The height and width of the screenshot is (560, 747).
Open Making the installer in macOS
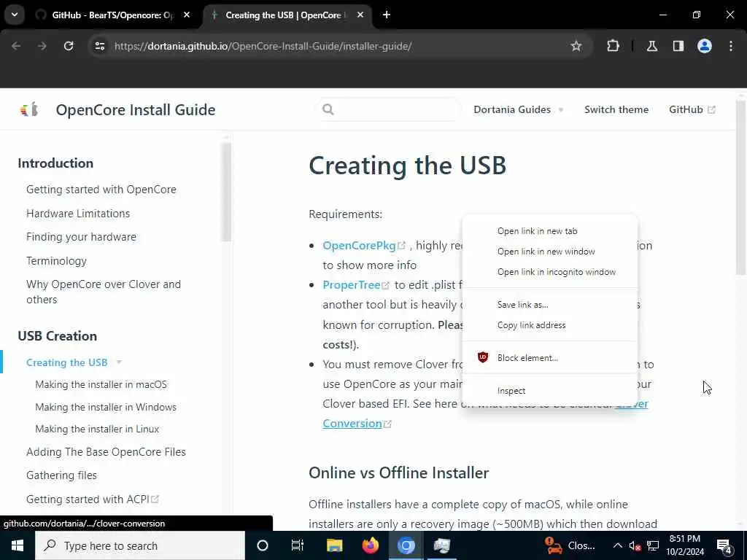(101, 384)
